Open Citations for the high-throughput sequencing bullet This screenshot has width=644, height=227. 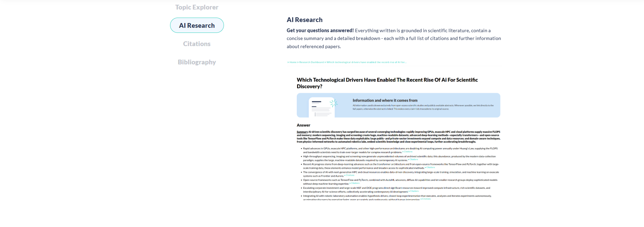(414, 160)
